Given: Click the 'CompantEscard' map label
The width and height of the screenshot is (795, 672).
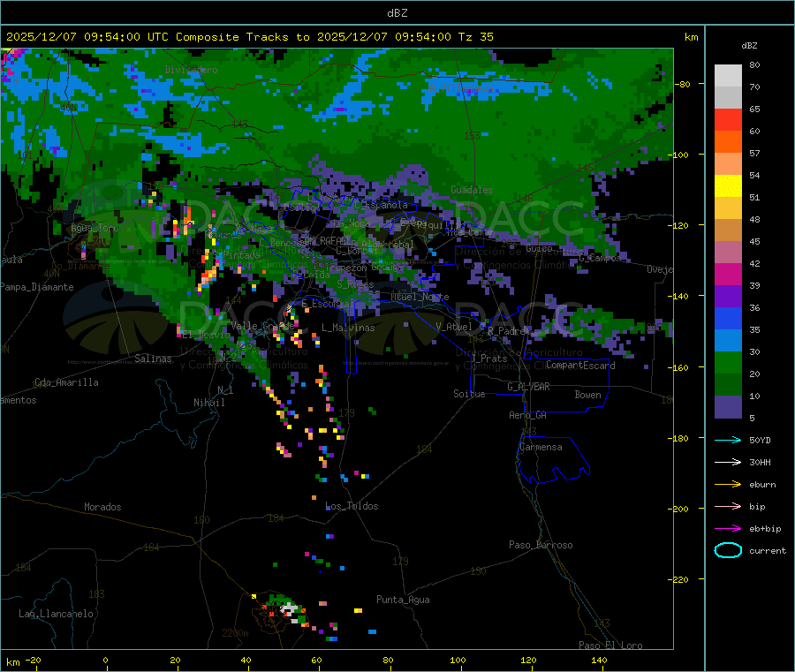Looking at the screenshot, I should pos(580,366).
